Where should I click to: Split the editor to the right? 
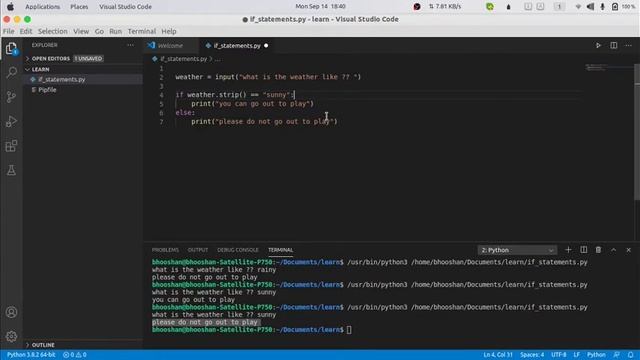[613, 45]
